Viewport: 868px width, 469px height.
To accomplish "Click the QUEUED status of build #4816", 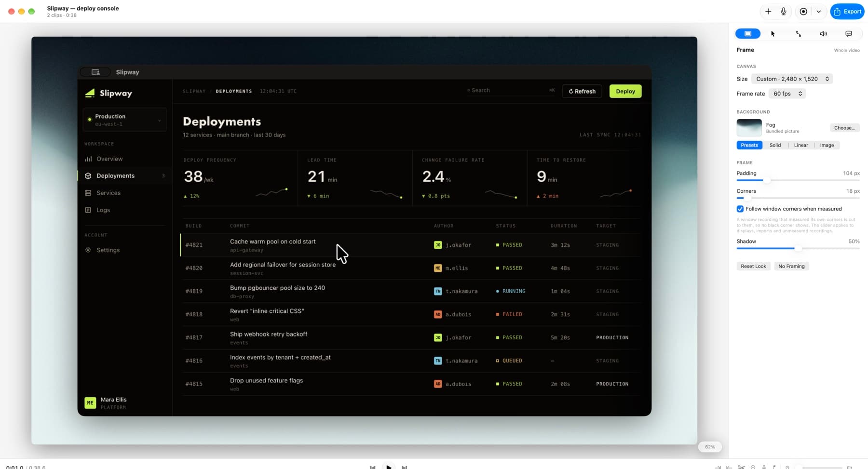I will click(509, 361).
